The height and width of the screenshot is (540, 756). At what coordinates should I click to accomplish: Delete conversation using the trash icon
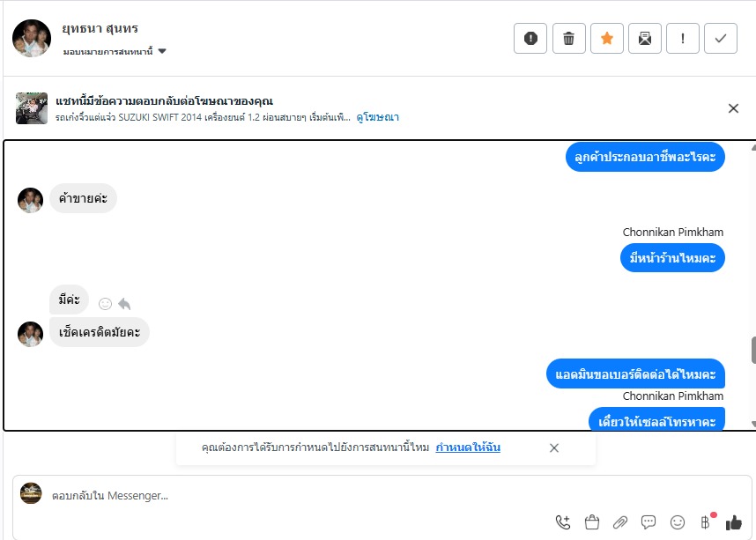[569, 38]
